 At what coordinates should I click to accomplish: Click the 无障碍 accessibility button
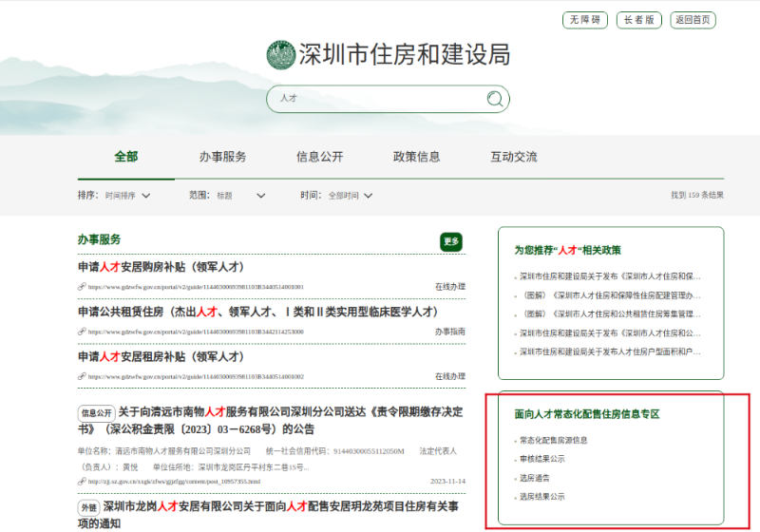pos(584,20)
